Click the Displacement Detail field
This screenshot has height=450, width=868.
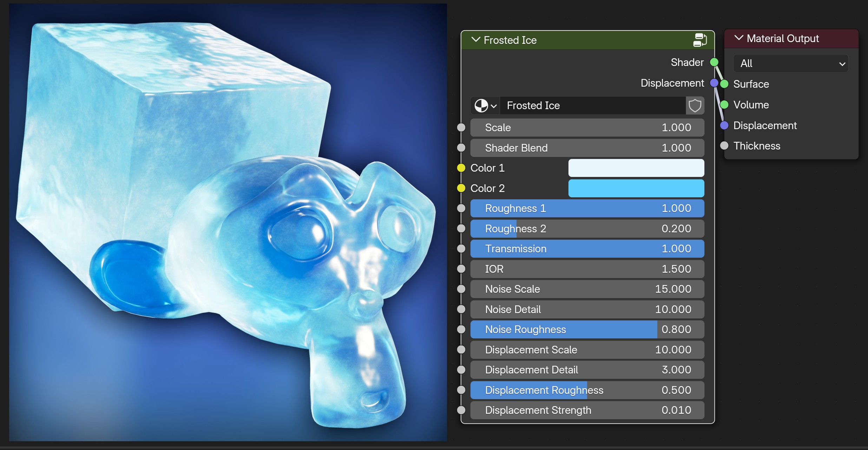[587, 370]
